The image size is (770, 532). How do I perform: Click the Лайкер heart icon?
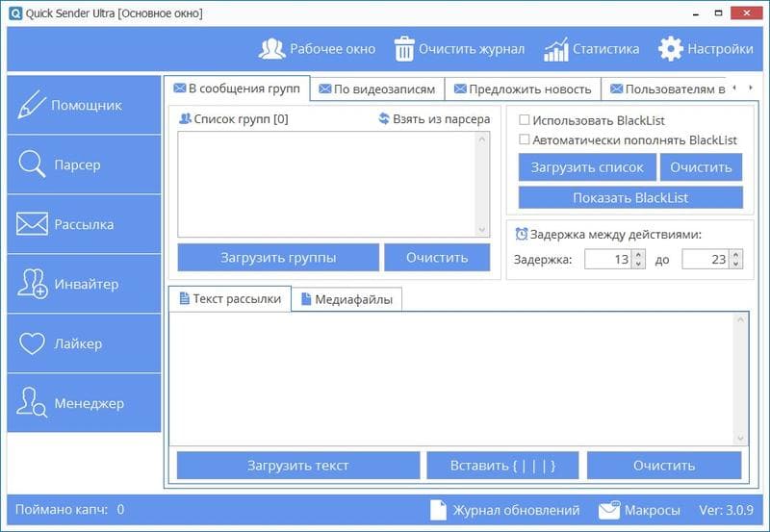click(32, 343)
